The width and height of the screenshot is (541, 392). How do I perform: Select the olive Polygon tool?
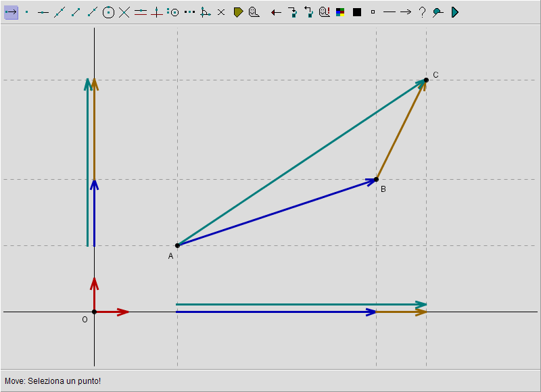[238, 12]
